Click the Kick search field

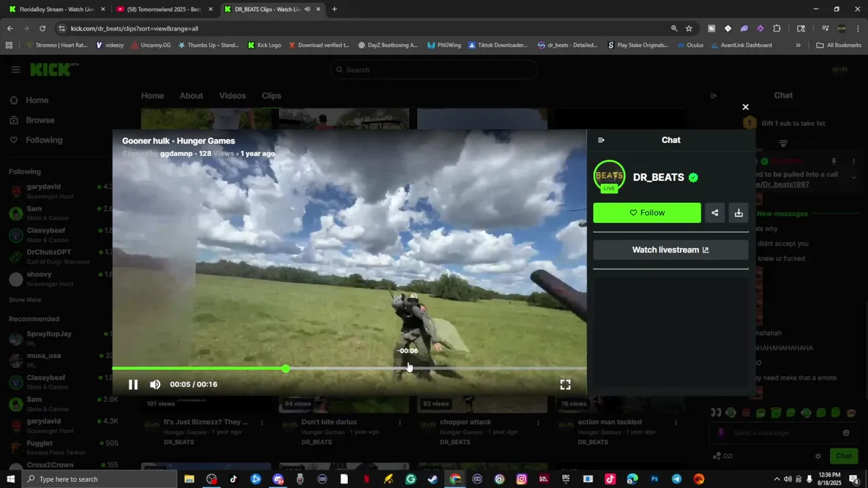point(434,70)
